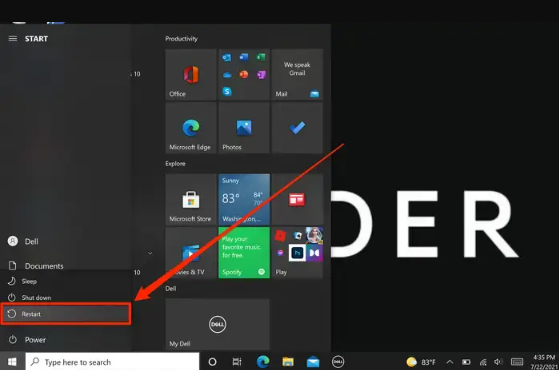Open the To Do checkmark tile
559x370 pixels.
tap(297, 128)
